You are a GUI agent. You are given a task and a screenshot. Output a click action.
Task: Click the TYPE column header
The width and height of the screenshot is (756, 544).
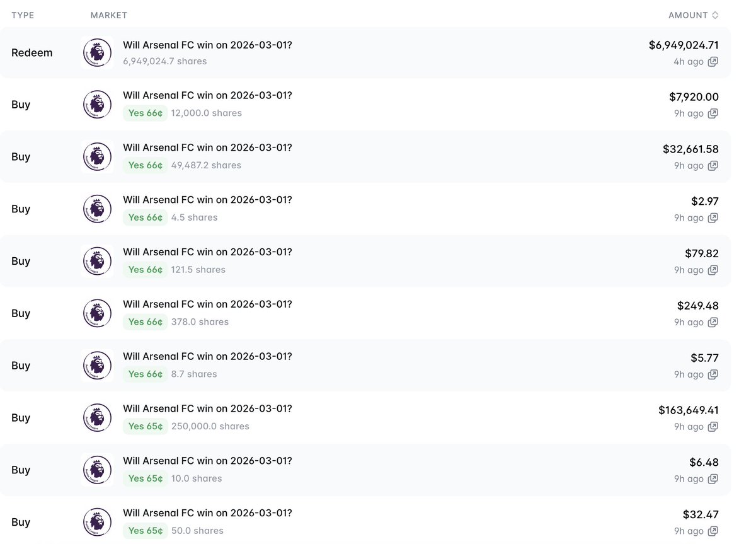pyautogui.click(x=23, y=15)
